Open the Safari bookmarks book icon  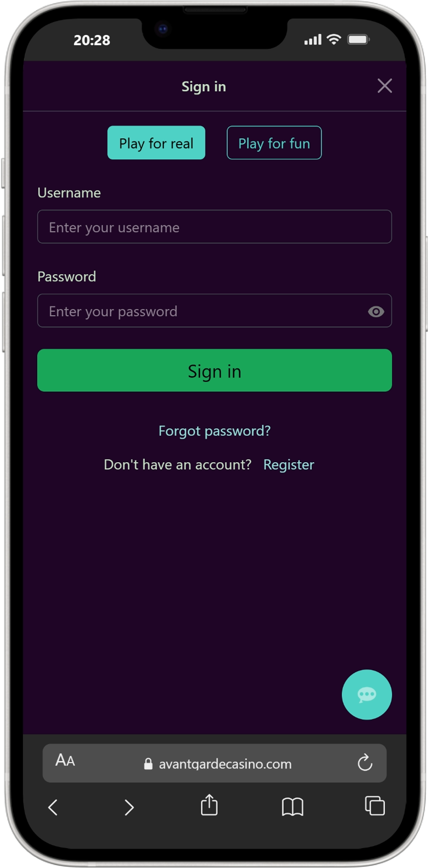point(292,807)
